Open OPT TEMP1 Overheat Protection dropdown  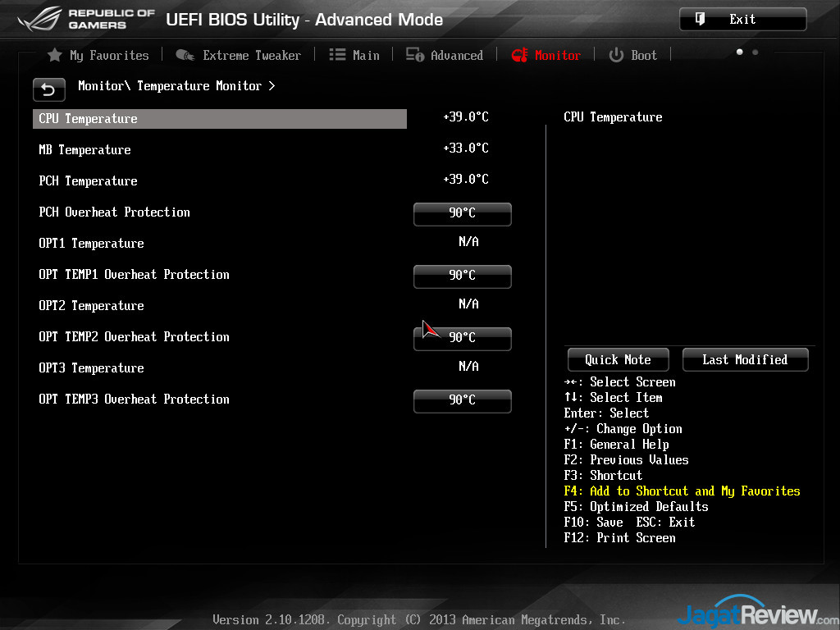(x=463, y=276)
